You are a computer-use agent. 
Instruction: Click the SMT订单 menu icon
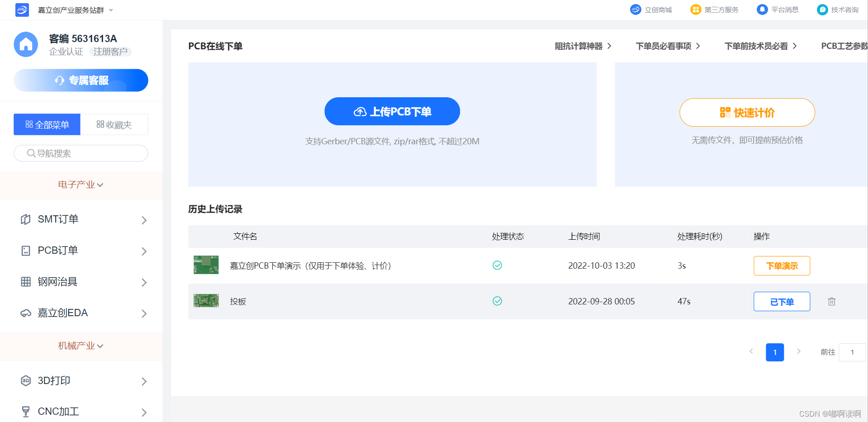tap(26, 219)
